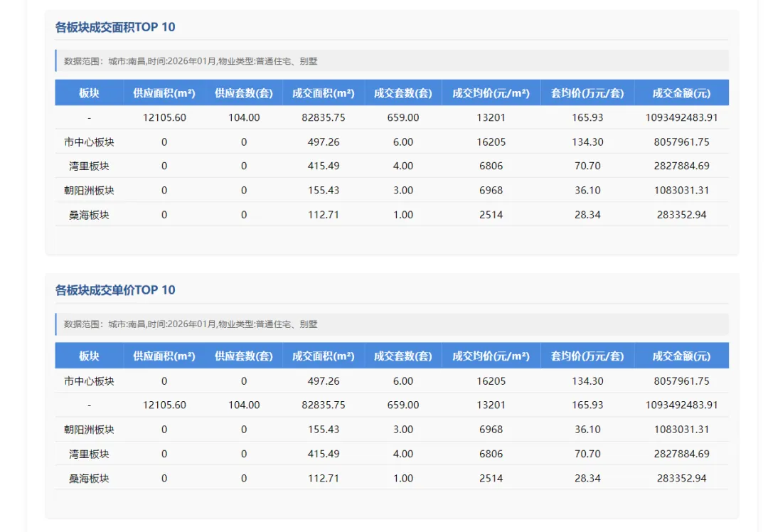Click 8057961.75 in the area TOP 10 table
The width and height of the screenshot is (768, 532).
pos(681,142)
